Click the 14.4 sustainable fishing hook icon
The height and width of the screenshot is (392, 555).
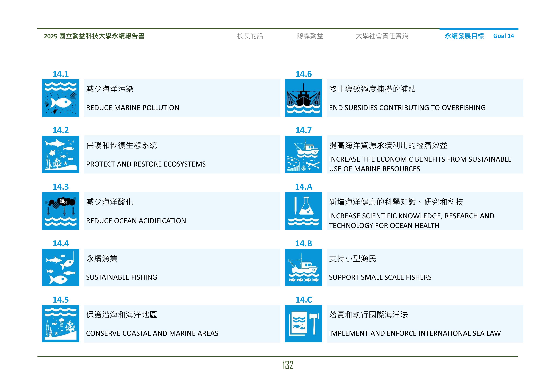pyautogui.click(x=60, y=267)
